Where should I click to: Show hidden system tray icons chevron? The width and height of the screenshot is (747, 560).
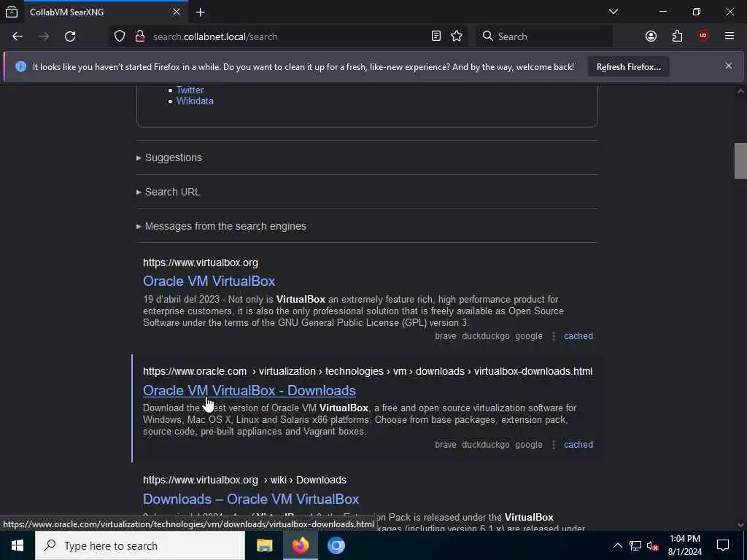(x=617, y=545)
